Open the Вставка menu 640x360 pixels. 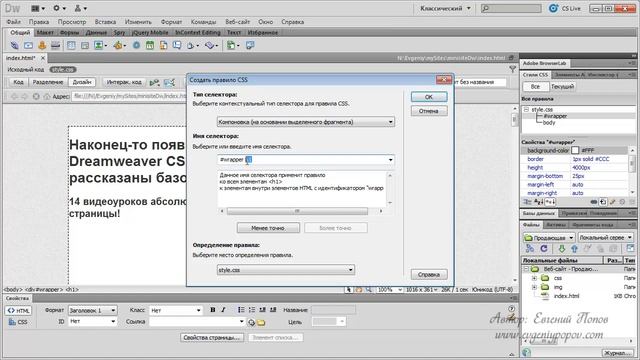click(x=105, y=22)
